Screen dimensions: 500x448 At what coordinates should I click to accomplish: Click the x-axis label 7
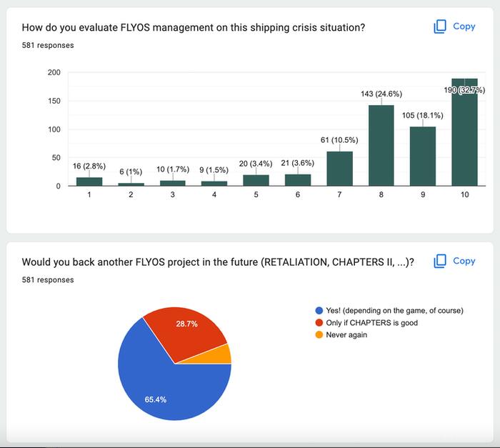(339, 194)
